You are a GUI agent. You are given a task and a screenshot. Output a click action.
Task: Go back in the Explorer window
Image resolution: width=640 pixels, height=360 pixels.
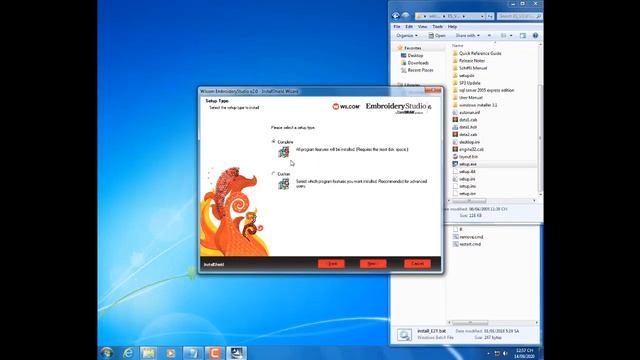point(396,16)
